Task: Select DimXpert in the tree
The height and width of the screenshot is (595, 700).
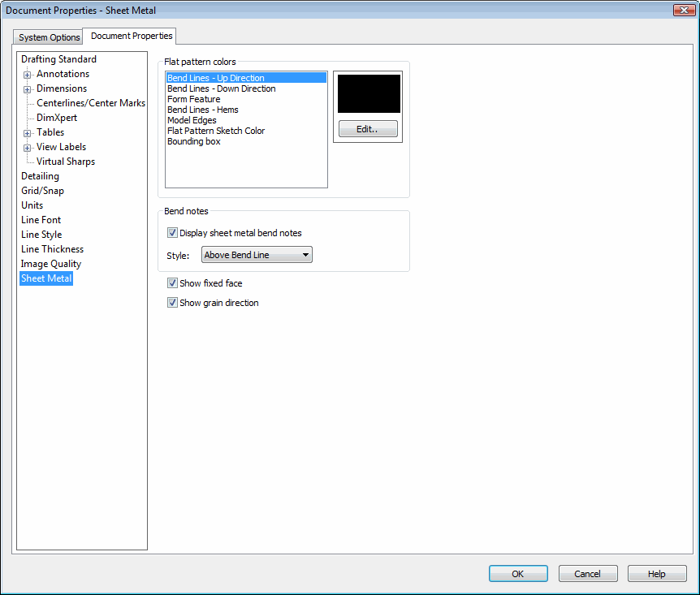Action: 57,118
